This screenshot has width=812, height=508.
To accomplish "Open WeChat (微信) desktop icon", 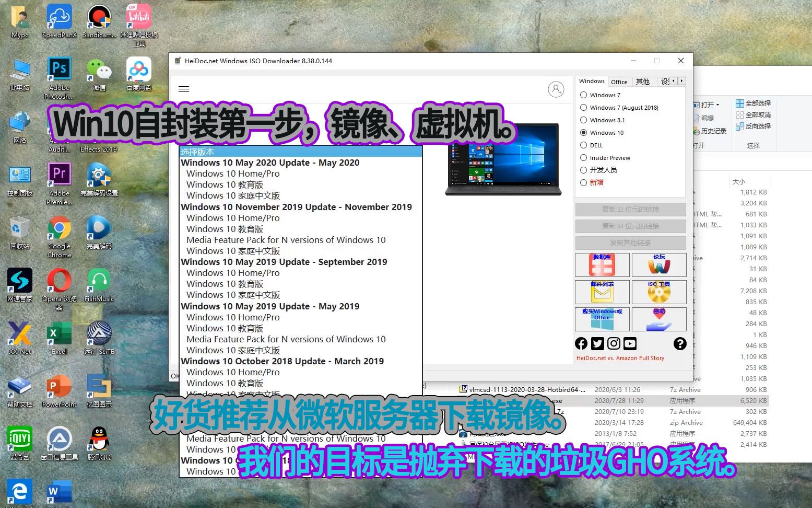I will point(99,74).
